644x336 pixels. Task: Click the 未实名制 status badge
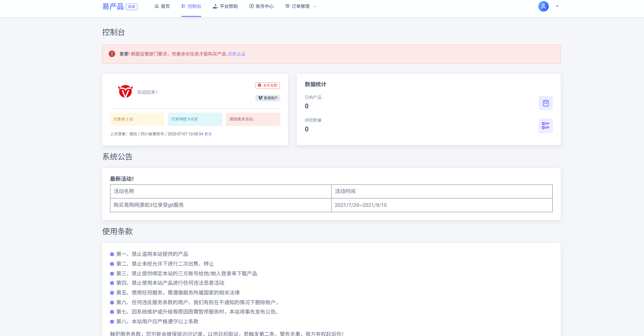pyautogui.click(x=268, y=86)
